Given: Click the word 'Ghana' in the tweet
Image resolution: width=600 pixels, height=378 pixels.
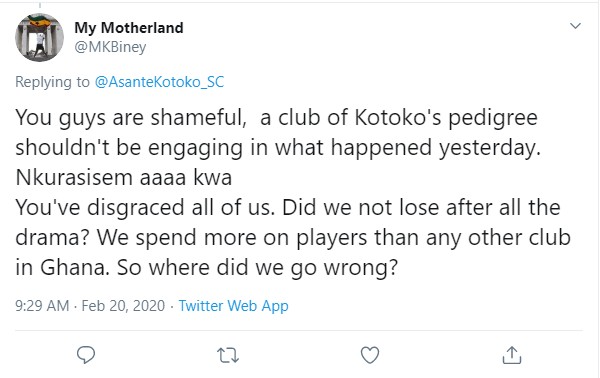Looking at the screenshot, I should tap(75, 268).
